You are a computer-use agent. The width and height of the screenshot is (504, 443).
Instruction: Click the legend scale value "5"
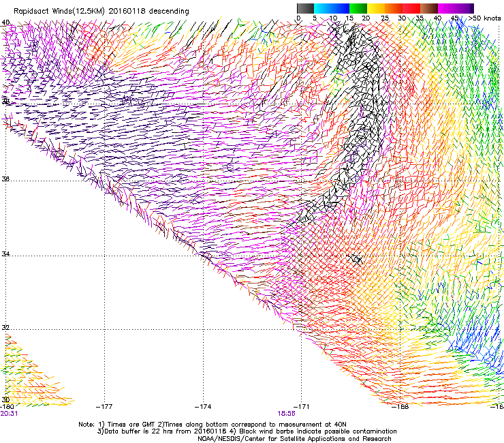click(315, 18)
